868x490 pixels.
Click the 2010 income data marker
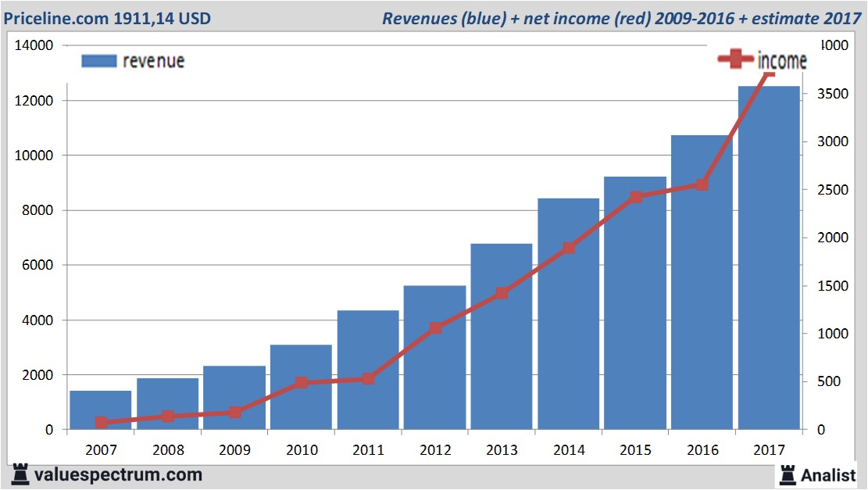click(x=301, y=383)
